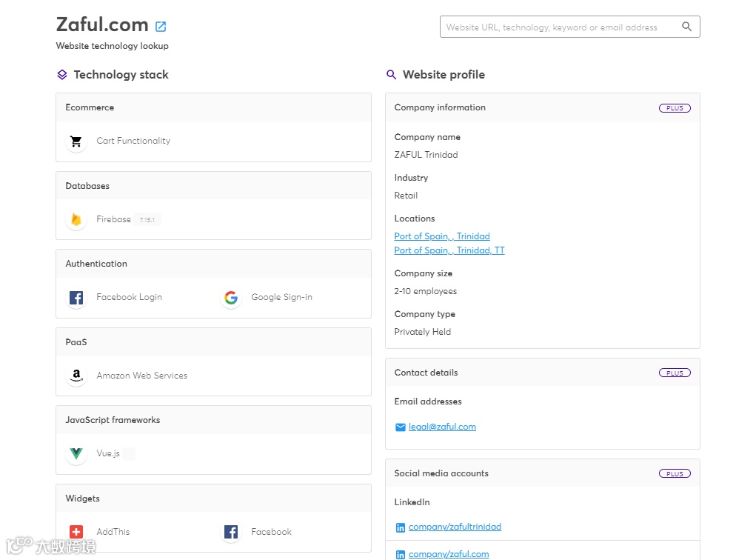Open Zaful.com external link icon
736x560 pixels.
[x=161, y=27]
